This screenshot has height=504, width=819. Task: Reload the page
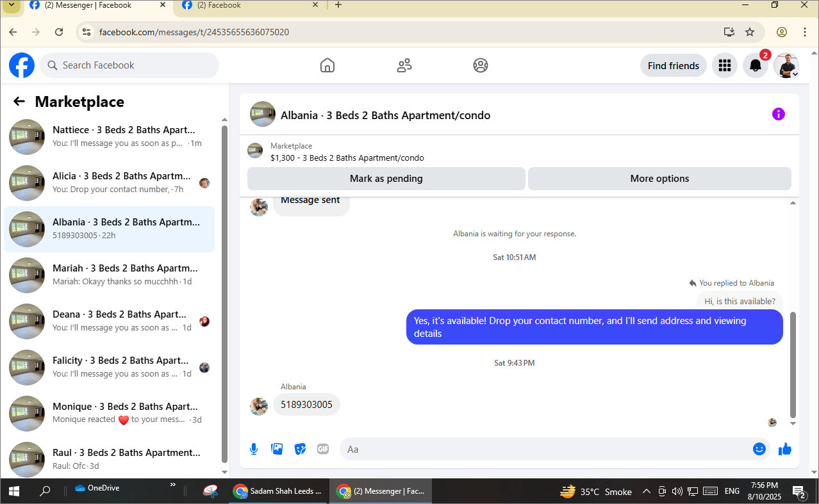[x=59, y=32]
